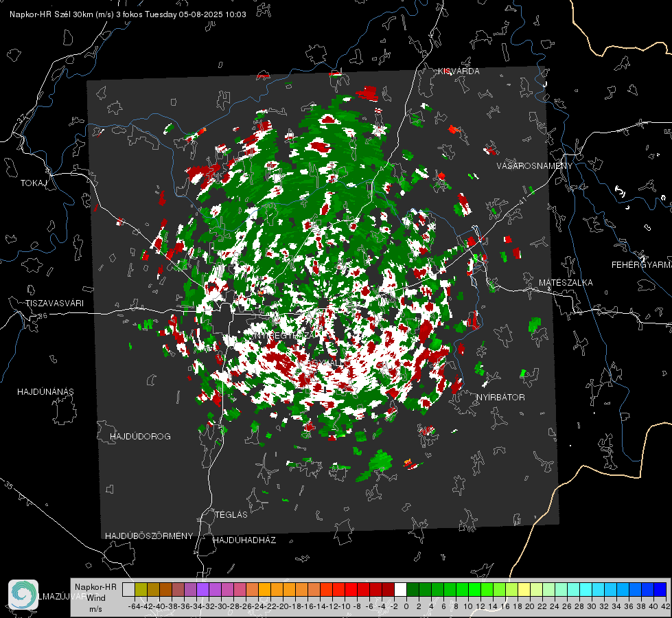Select the red swatch between -10 and -8
This screenshot has height=618, width=672.
click(x=351, y=589)
